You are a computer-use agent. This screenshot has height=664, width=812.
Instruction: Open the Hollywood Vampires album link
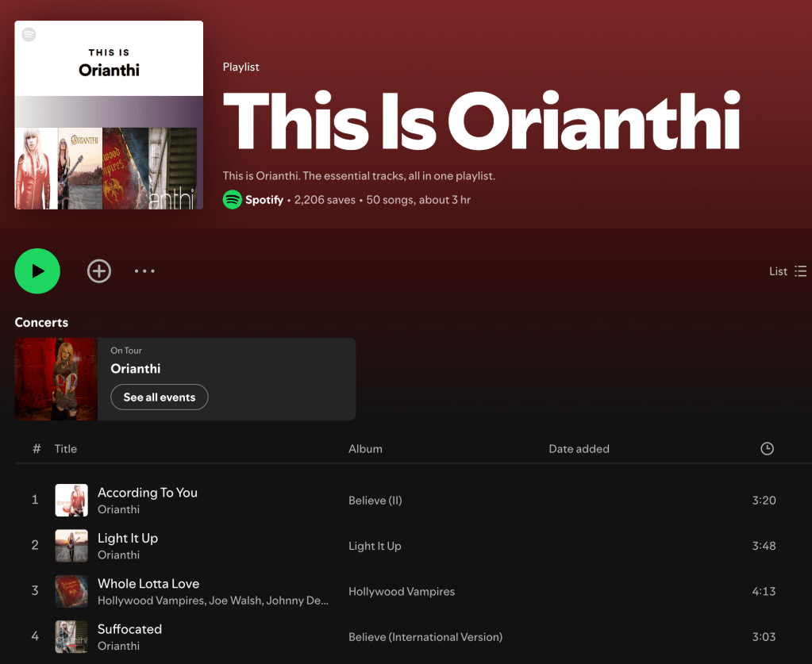click(402, 592)
